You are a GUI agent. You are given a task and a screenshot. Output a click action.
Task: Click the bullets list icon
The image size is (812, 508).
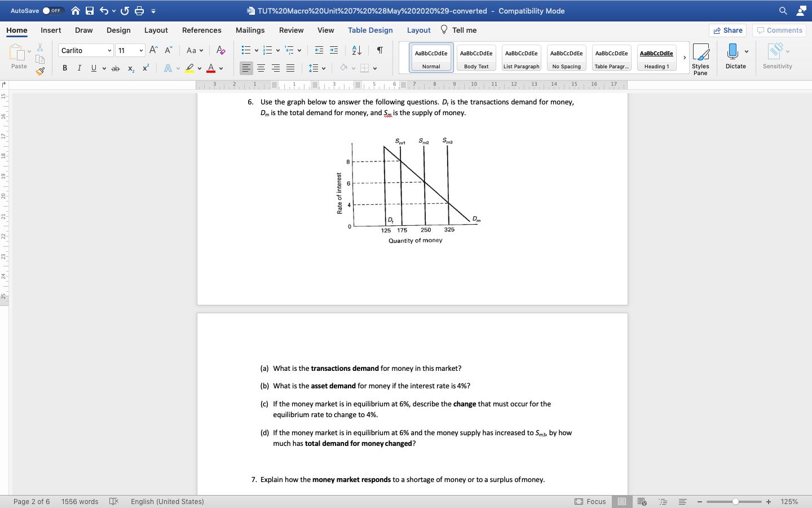click(246, 50)
